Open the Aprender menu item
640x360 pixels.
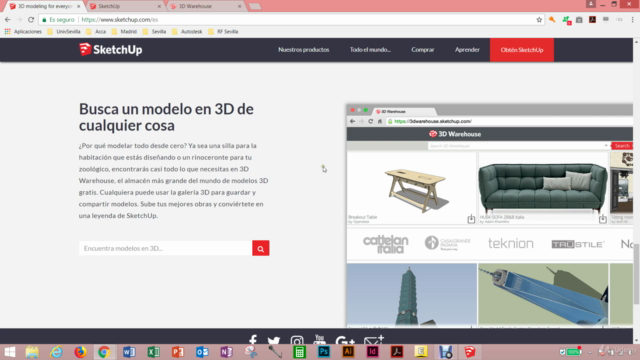coord(467,50)
